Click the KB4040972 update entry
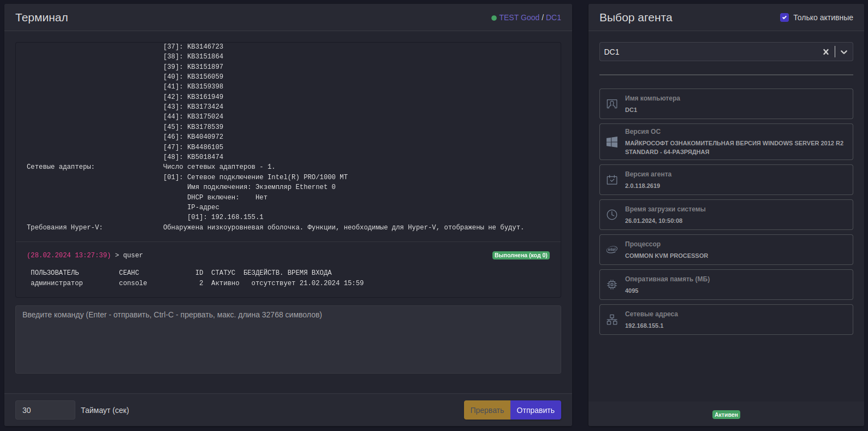Viewport: 868px width, 431px height. pyautogui.click(x=193, y=137)
